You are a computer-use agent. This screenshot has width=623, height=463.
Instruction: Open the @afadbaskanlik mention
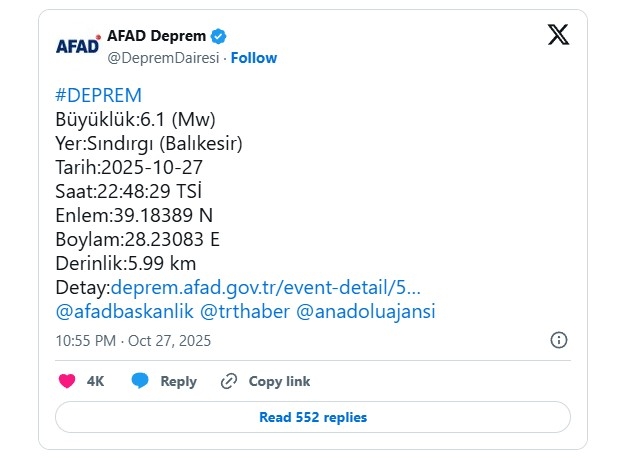[x=124, y=312]
